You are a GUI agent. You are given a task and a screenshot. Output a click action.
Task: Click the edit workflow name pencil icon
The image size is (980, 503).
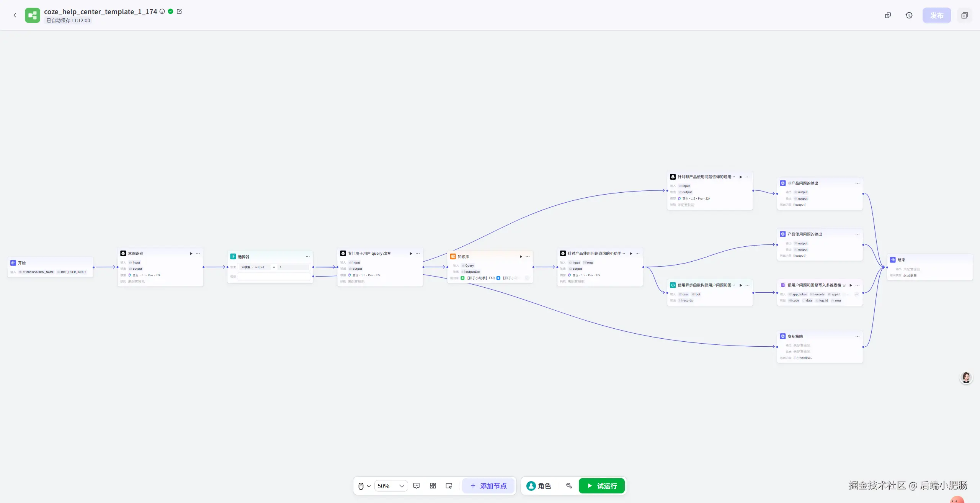tap(179, 11)
